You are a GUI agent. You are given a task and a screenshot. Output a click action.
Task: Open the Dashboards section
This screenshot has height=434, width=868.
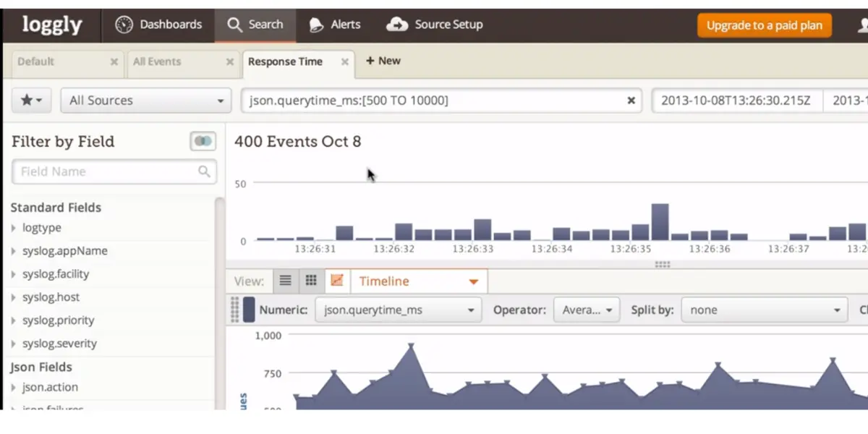158,25
